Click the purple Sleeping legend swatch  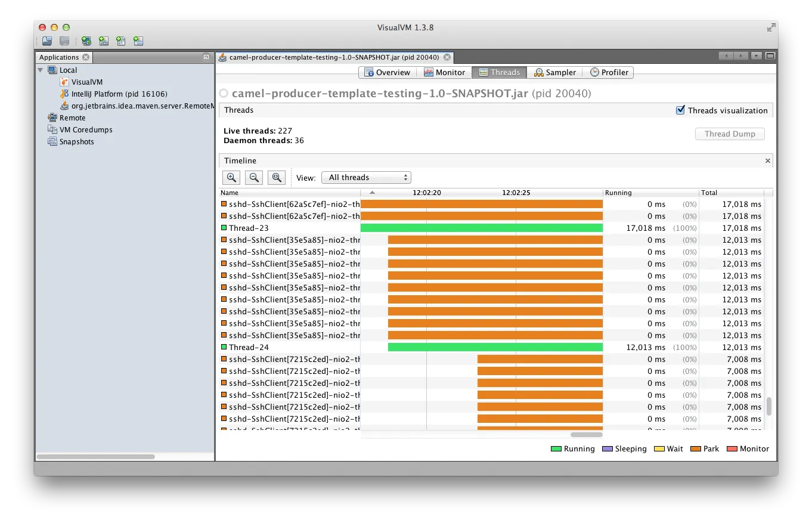click(607, 448)
